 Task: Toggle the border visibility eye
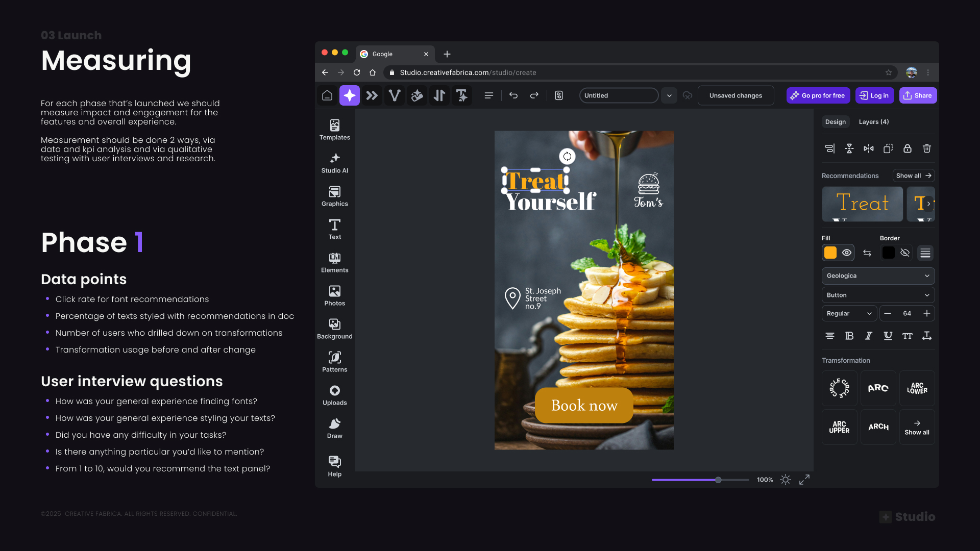tap(905, 253)
